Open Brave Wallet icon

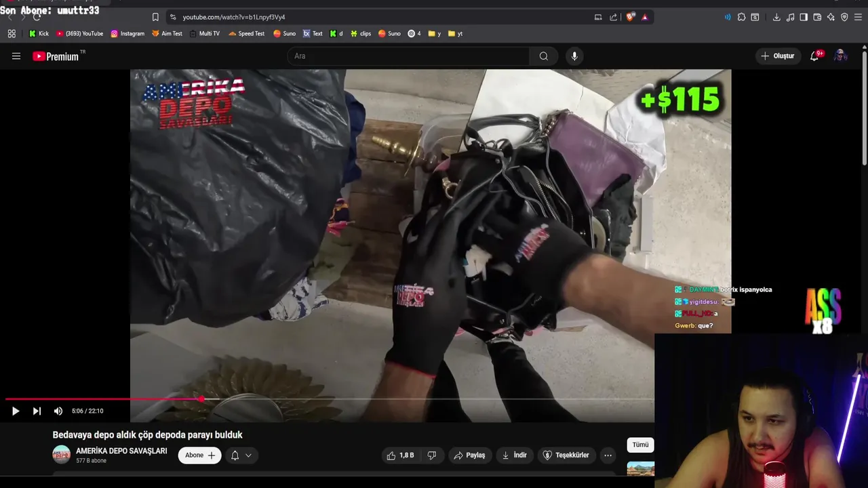pyautogui.click(x=817, y=17)
